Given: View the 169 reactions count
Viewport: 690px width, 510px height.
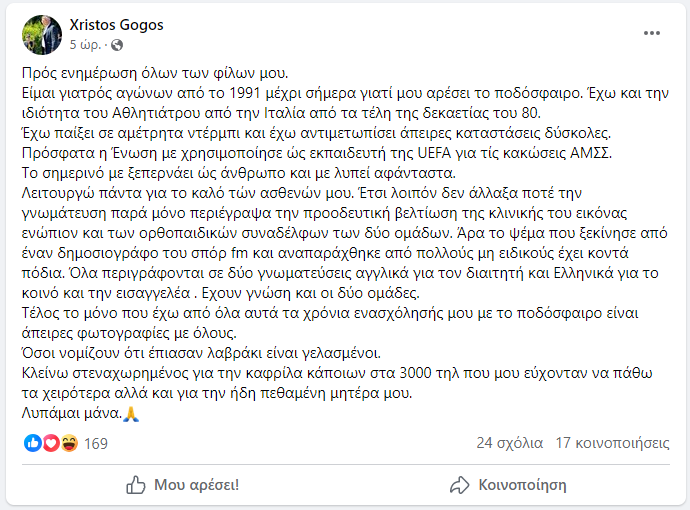Looking at the screenshot, I should pyautogui.click(x=96, y=443).
